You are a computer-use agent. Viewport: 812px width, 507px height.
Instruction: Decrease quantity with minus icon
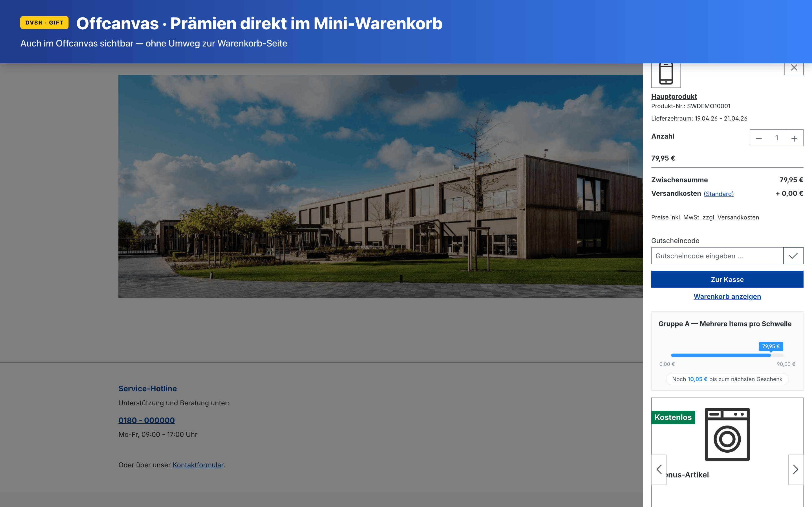point(759,138)
